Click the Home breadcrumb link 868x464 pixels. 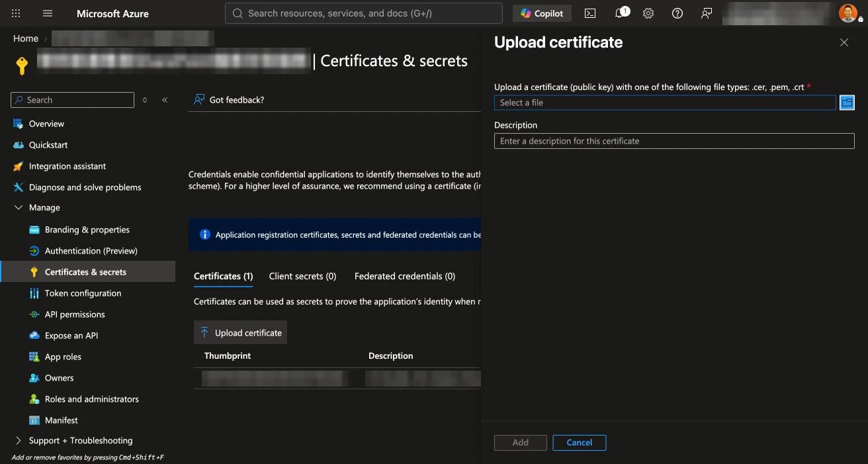coord(26,38)
